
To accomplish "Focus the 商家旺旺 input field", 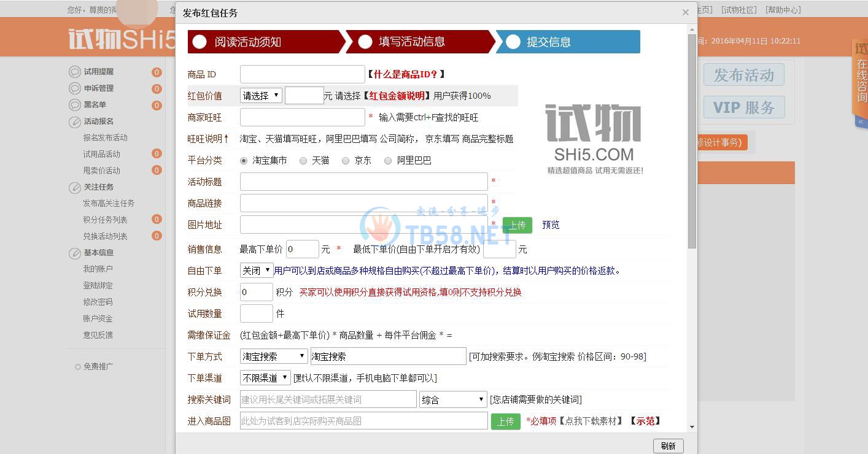I will point(303,117).
